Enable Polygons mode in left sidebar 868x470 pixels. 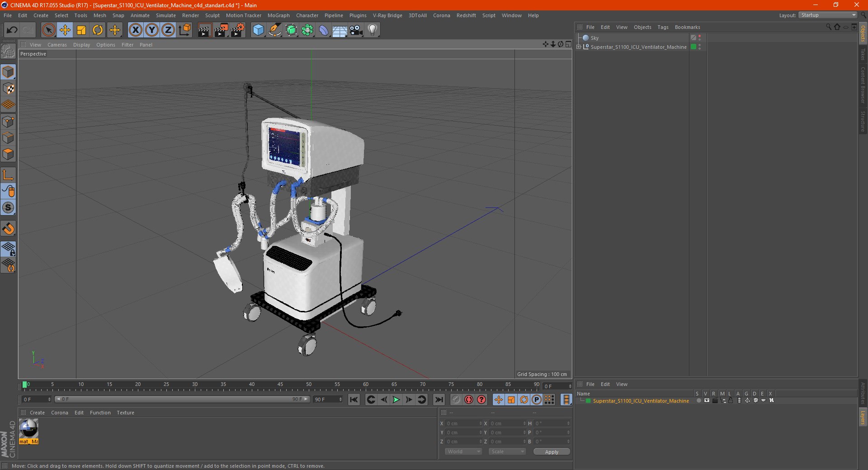[x=9, y=154]
